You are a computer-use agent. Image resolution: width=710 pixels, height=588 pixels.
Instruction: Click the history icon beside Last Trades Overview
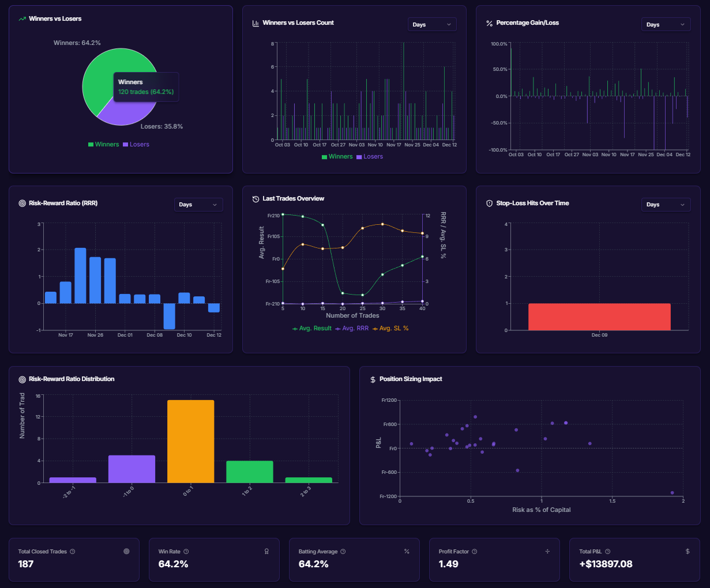256,199
